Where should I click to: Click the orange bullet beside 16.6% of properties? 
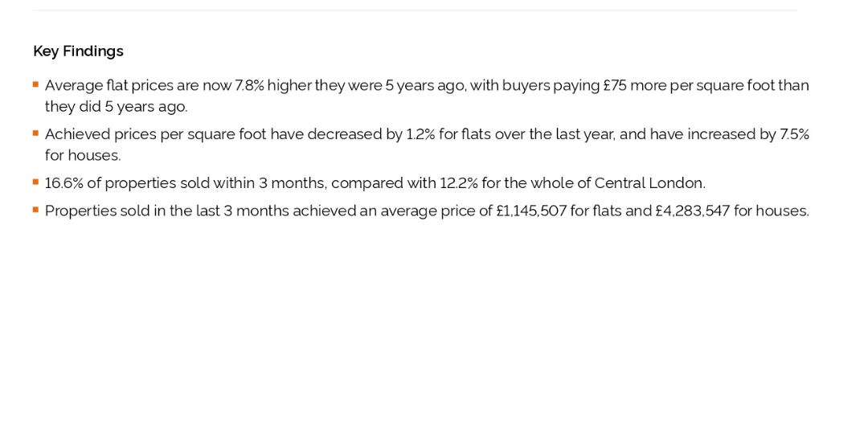pos(35,182)
